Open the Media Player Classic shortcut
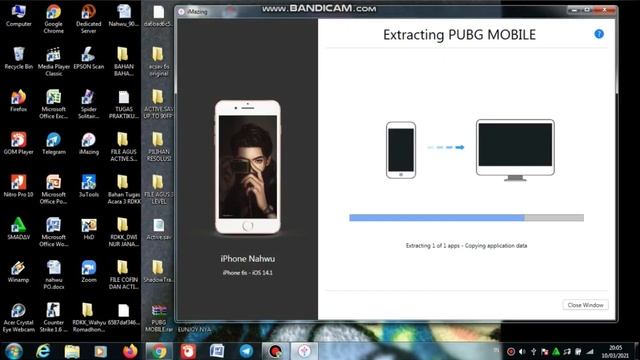The width and height of the screenshot is (640, 360). (53, 62)
